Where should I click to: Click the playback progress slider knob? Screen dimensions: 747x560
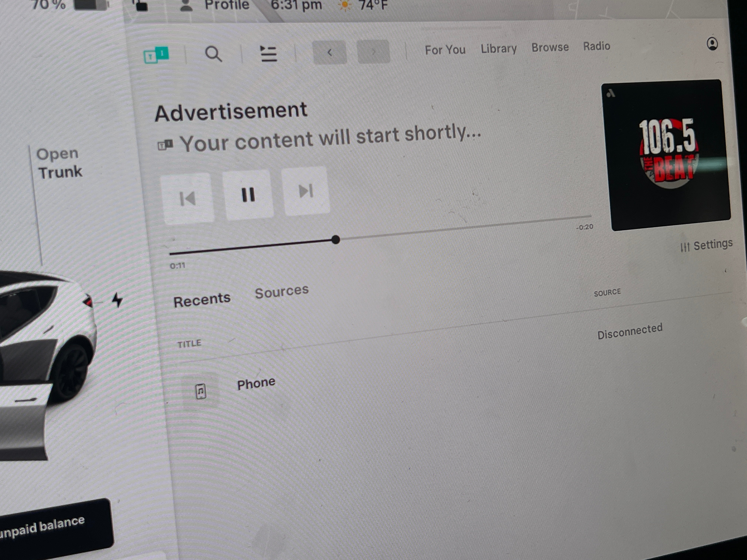click(335, 240)
